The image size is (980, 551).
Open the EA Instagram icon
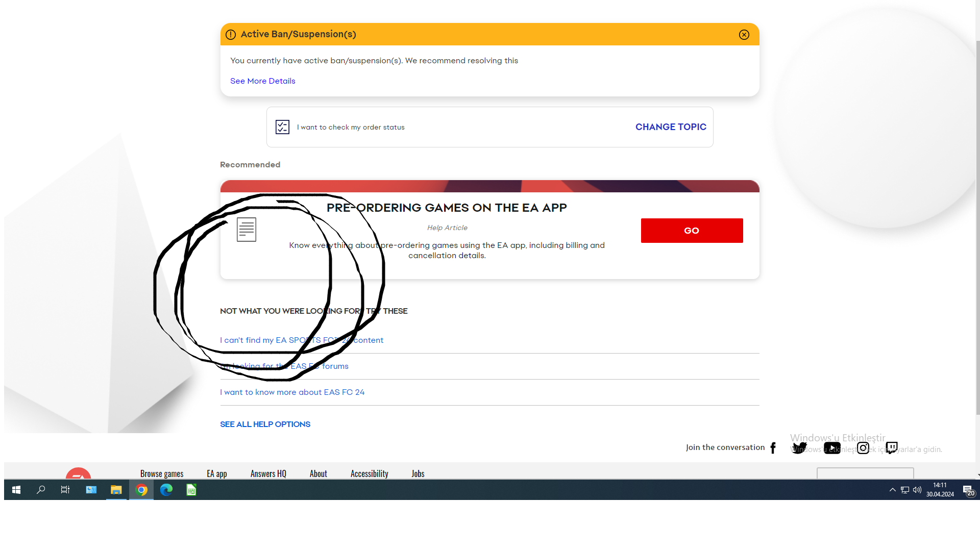(863, 448)
